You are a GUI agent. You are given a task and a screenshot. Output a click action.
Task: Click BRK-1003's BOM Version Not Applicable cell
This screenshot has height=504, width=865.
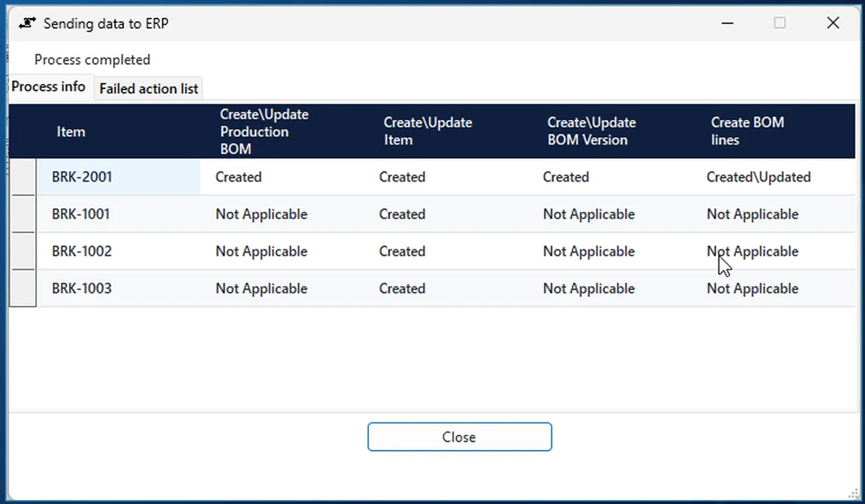[610, 288]
